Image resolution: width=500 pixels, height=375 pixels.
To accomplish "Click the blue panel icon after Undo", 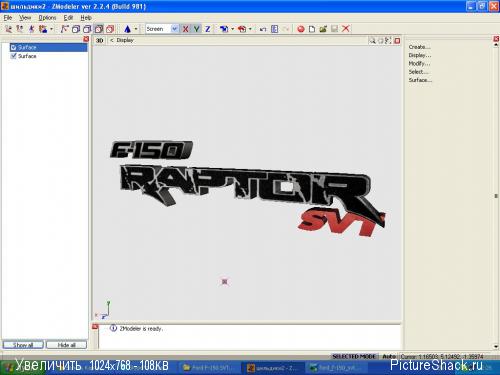I will coord(274,29).
